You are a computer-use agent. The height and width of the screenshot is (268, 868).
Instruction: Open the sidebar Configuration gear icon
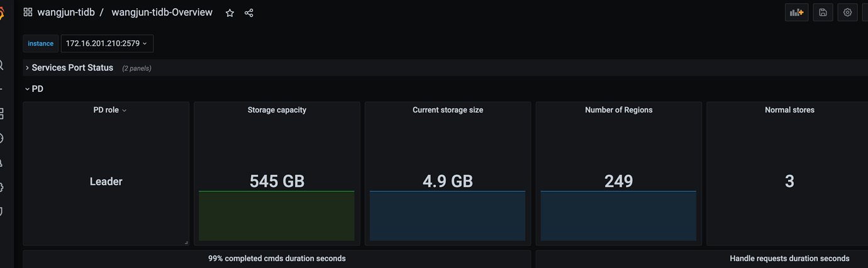[x=2, y=187]
